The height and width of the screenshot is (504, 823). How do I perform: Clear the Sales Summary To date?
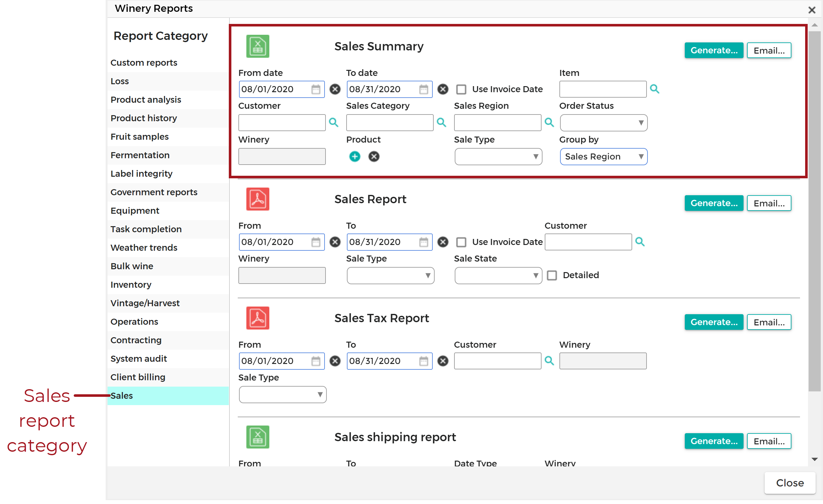(443, 89)
